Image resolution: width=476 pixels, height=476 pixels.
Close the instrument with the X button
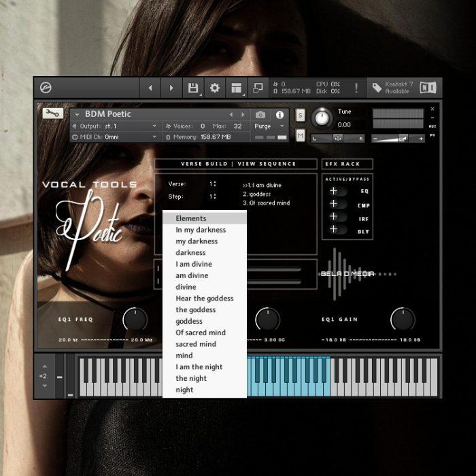click(x=432, y=109)
